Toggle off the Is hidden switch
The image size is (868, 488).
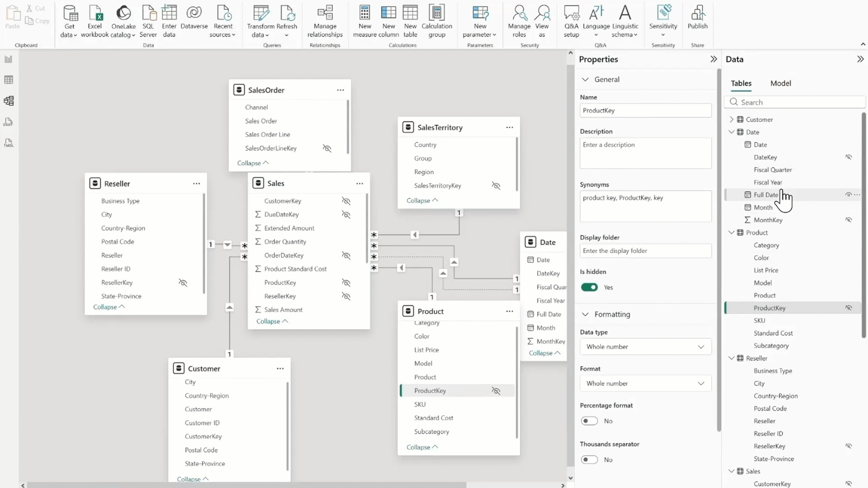589,287
